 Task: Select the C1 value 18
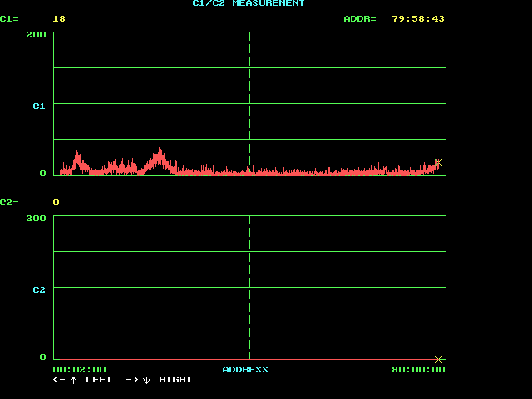[59, 18]
